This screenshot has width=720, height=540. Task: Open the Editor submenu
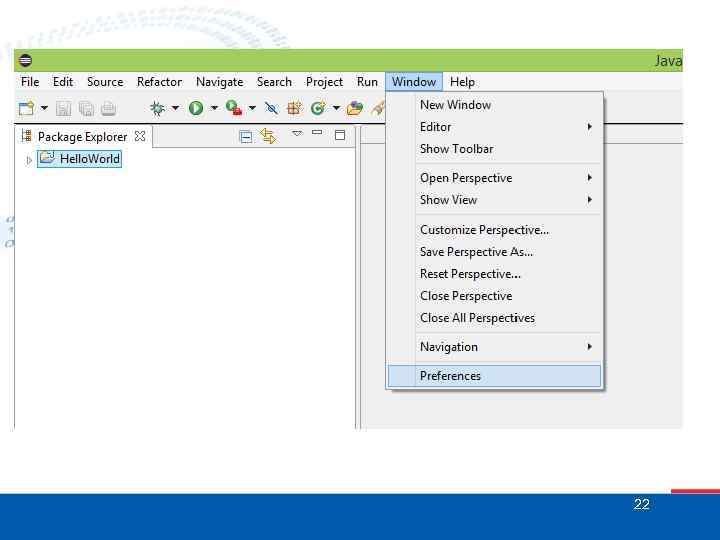494,127
